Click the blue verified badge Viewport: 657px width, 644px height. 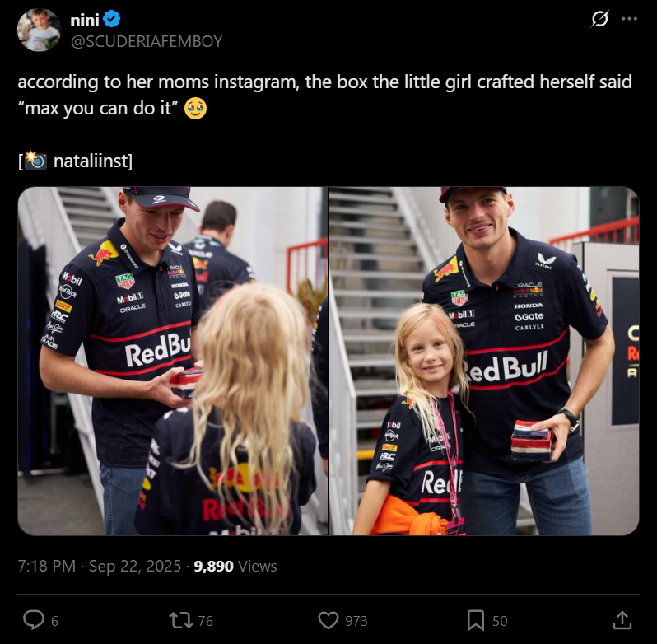(111, 19)
